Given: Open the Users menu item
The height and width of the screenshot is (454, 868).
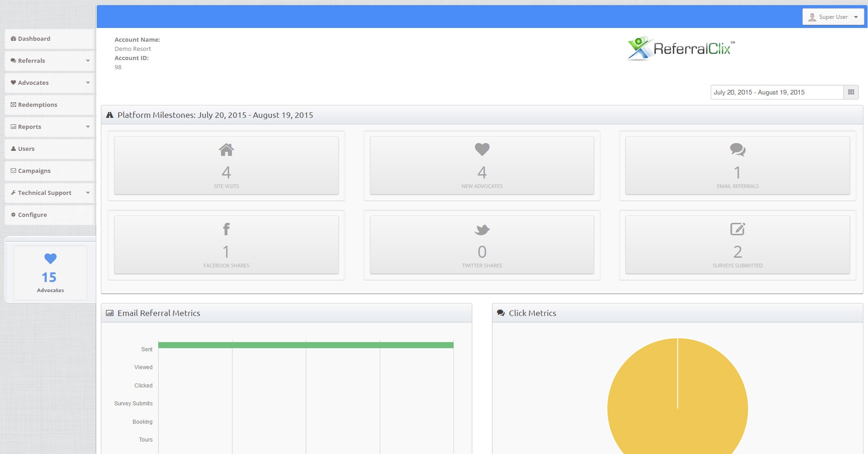Looking at the screenshot, I should tap(50, 149).
